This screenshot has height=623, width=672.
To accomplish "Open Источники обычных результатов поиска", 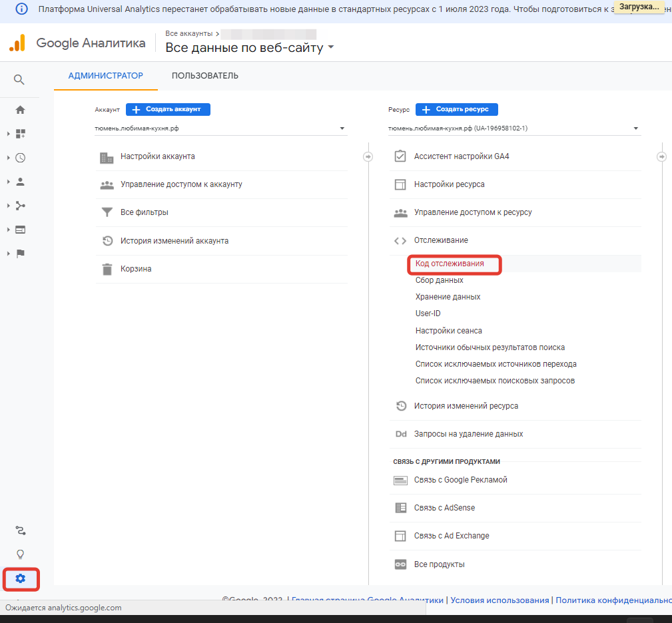I will (490, 347).
